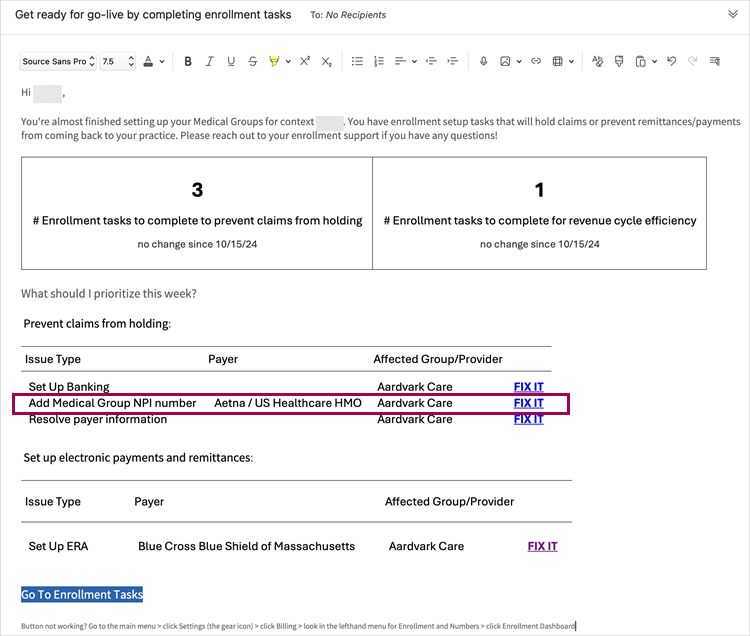The image size is (750, 636).
Task: Insert a table
Action: tap(557, 61)
